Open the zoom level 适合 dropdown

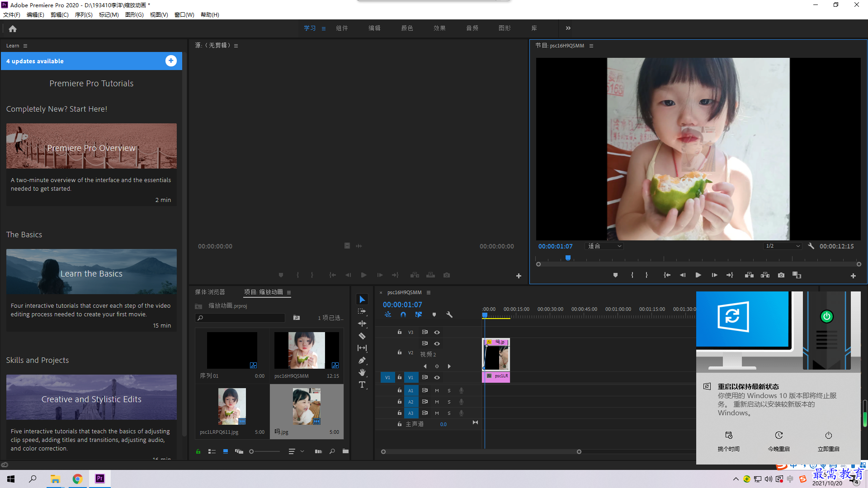pyautogui.click(x=604, y=246)
